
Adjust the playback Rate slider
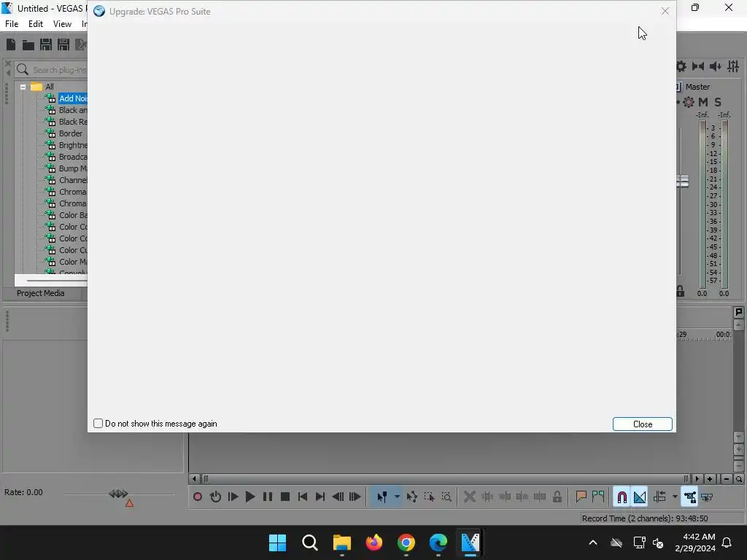pyautogui.click(x=118, y=494)
